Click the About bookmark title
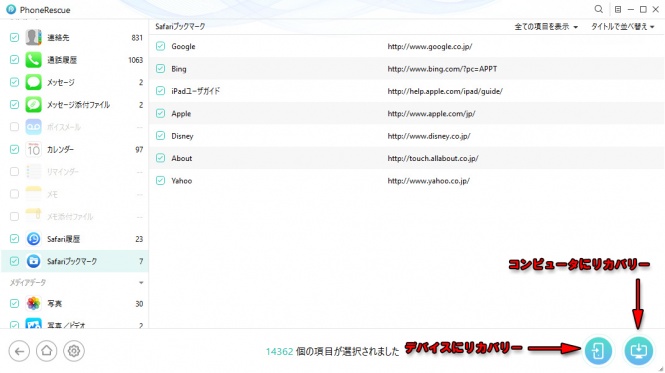 click(x=182, y=158)
